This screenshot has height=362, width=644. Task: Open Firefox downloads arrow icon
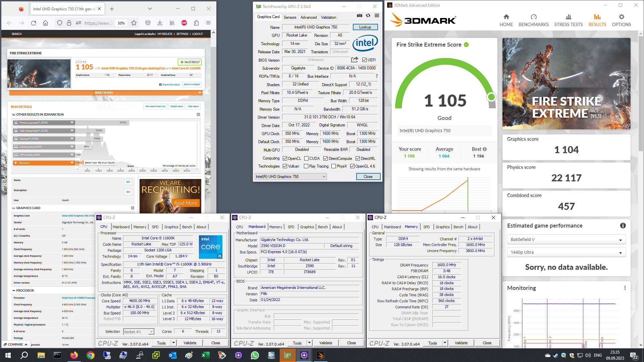[160, 23]
